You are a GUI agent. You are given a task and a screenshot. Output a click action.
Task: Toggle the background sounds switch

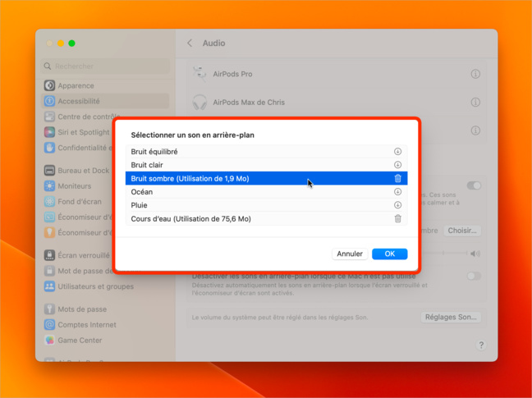[474, 185]
